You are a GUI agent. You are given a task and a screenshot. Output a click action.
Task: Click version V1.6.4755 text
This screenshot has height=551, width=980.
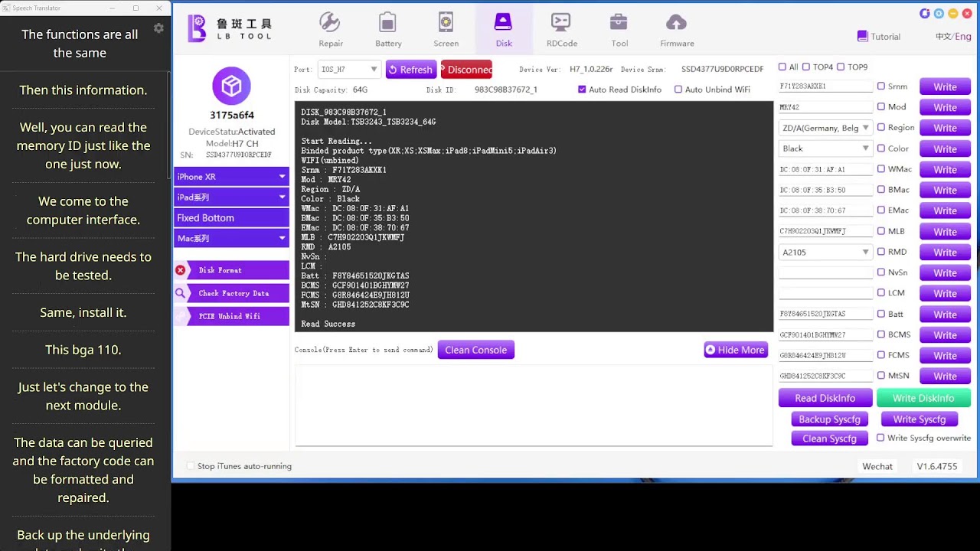937,466
